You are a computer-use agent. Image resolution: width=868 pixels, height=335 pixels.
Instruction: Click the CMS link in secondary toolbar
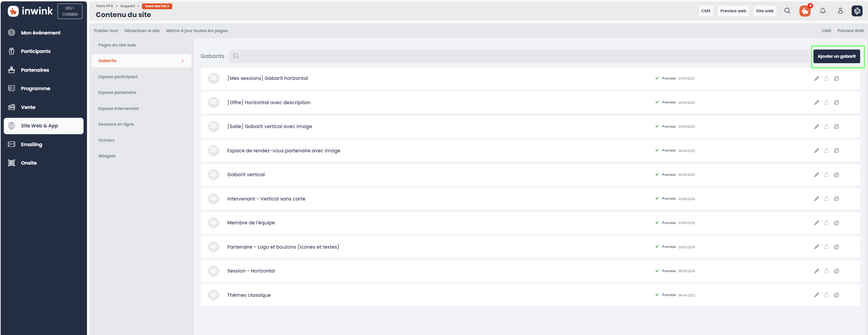click(x=826, y=31)
